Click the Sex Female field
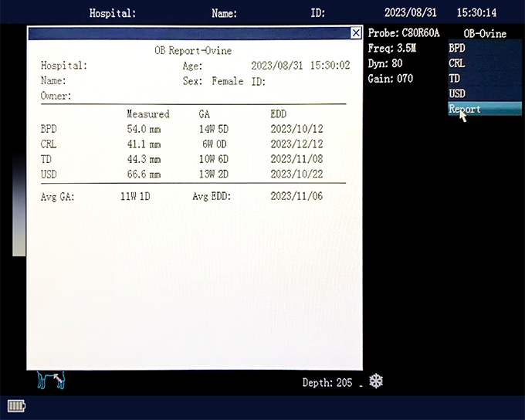 [x=215, y=81]
